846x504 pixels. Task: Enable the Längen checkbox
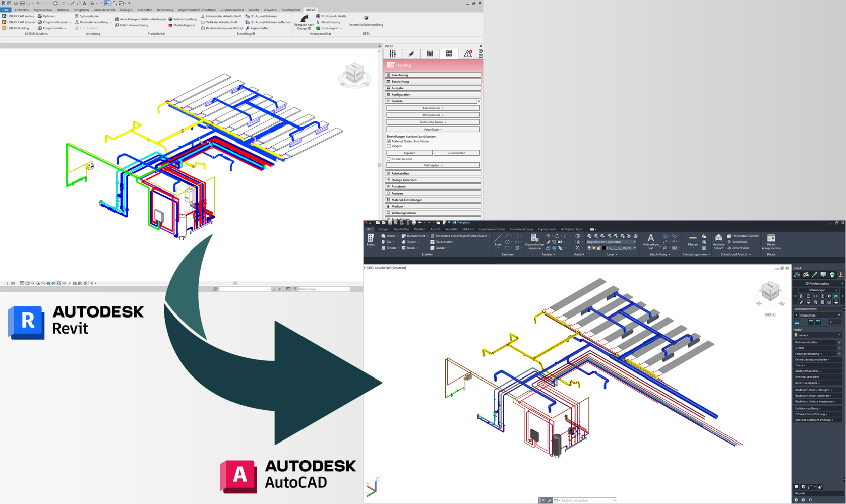389,146
